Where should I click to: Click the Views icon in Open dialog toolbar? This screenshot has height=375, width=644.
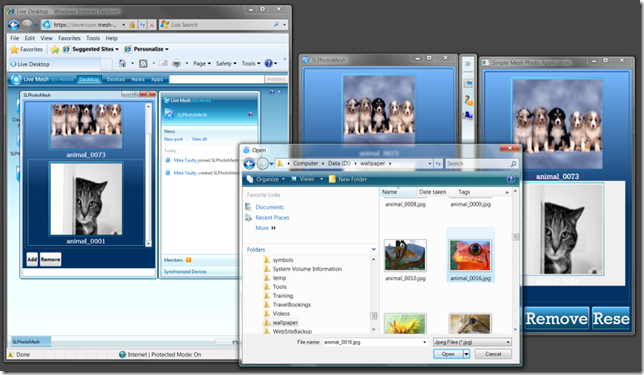click(294, 179)
